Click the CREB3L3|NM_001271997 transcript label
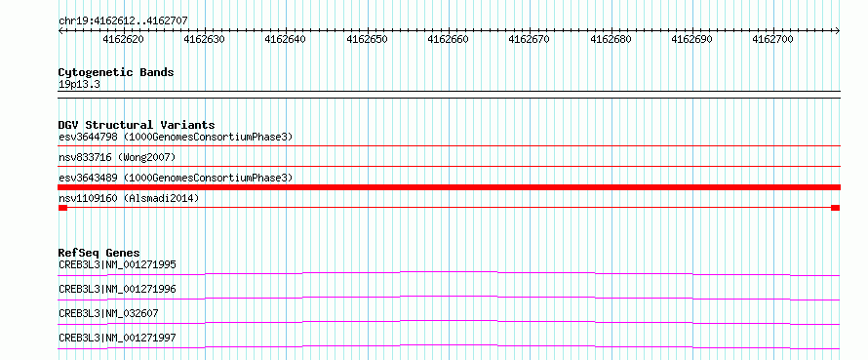The width and height of the screenshot is (868, 360). tap(117, 338)
